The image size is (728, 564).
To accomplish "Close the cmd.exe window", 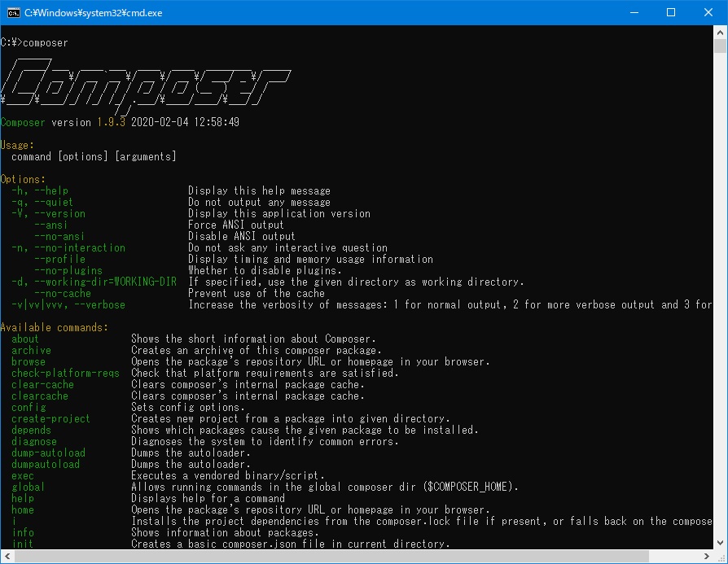I will (708, 12).
